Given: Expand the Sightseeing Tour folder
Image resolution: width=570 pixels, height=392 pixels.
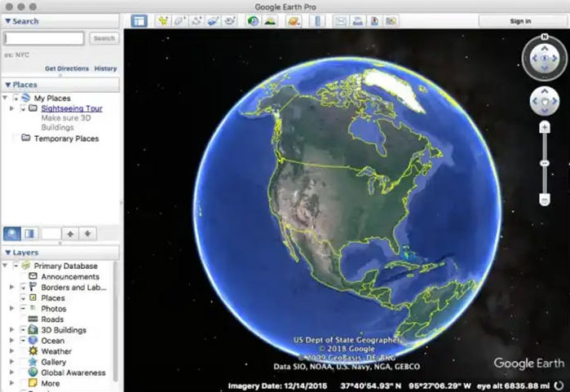Looking at the screenshot, I should tap(11, 108).
